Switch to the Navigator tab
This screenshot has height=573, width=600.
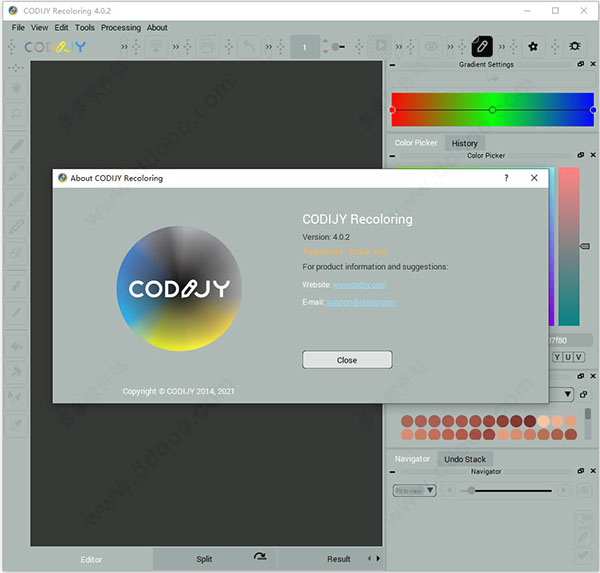coord(412,459)
